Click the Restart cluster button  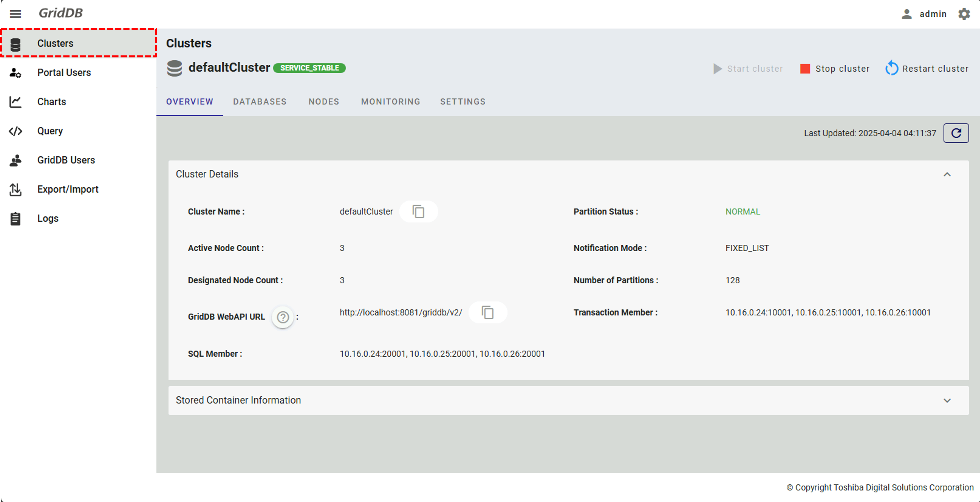(927, 69)
